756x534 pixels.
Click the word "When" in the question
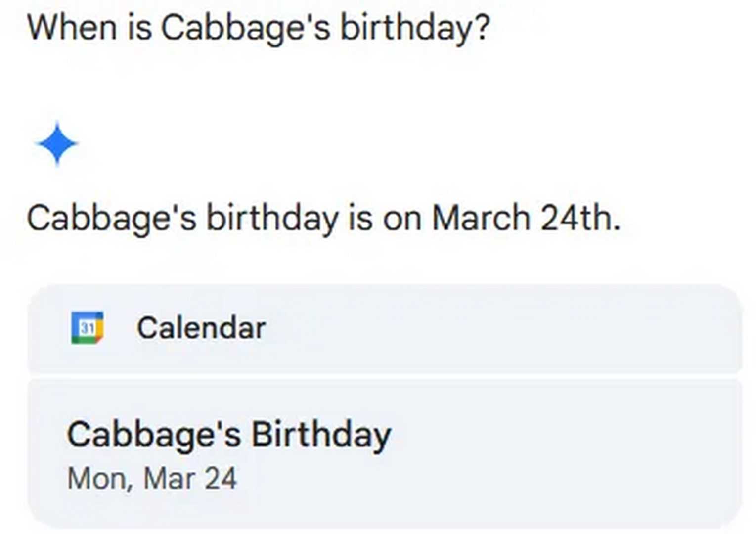pos(72,27)
